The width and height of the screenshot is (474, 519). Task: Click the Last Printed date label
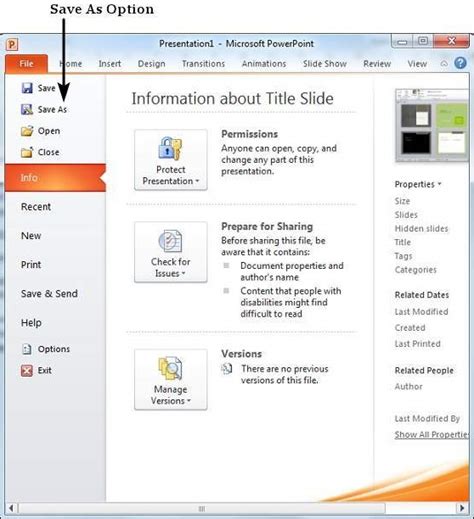pos(417,344)
